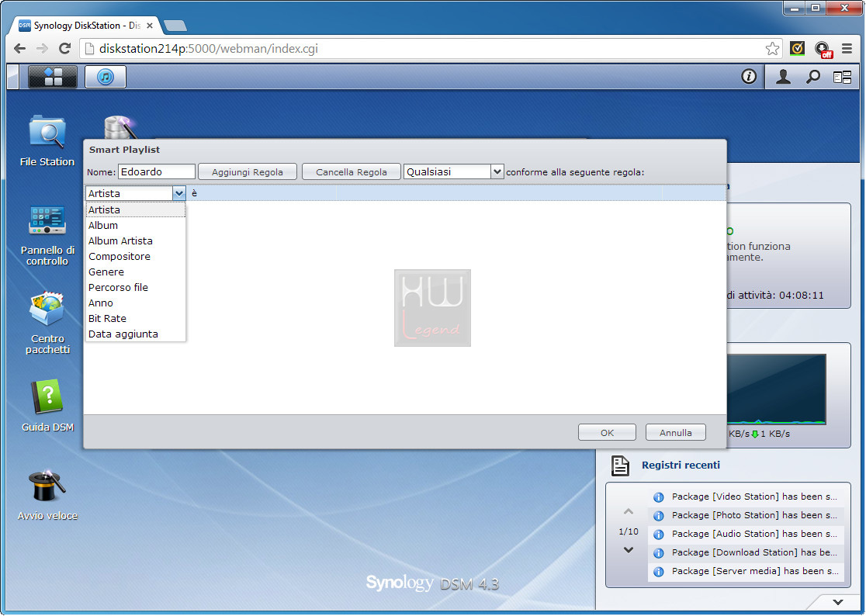Edit the Nome field containing Edoardo
This screenshot has height=616, width=866.
(156, 171)
